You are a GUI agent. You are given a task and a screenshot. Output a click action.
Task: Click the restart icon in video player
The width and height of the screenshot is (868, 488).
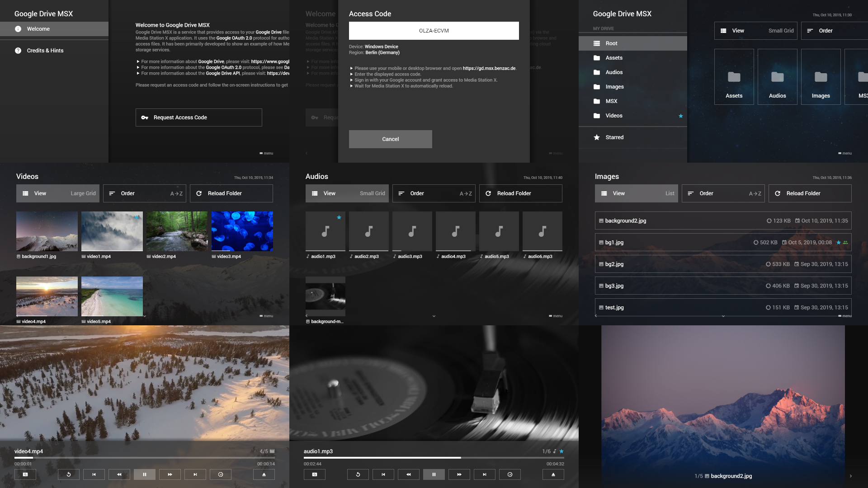69,474
